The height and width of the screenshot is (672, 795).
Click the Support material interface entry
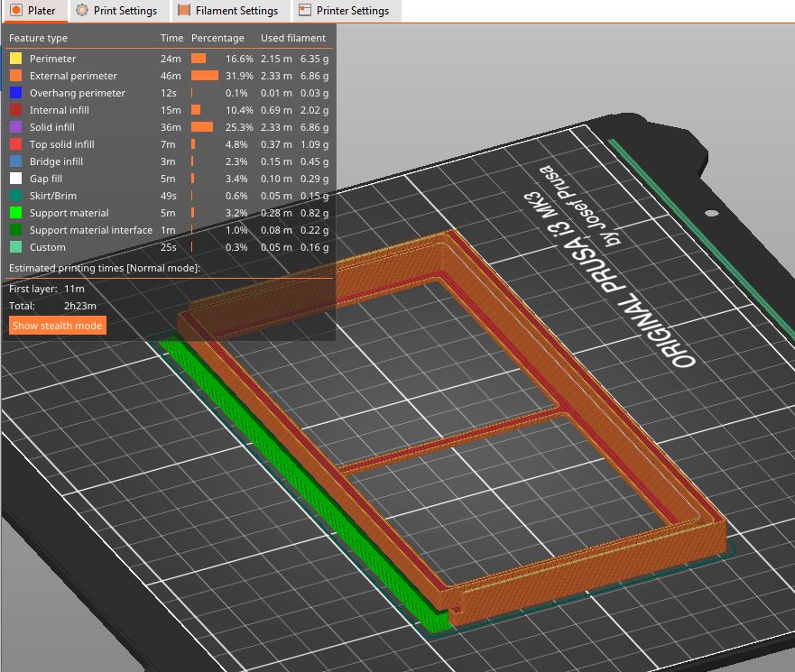coord(91,230)
